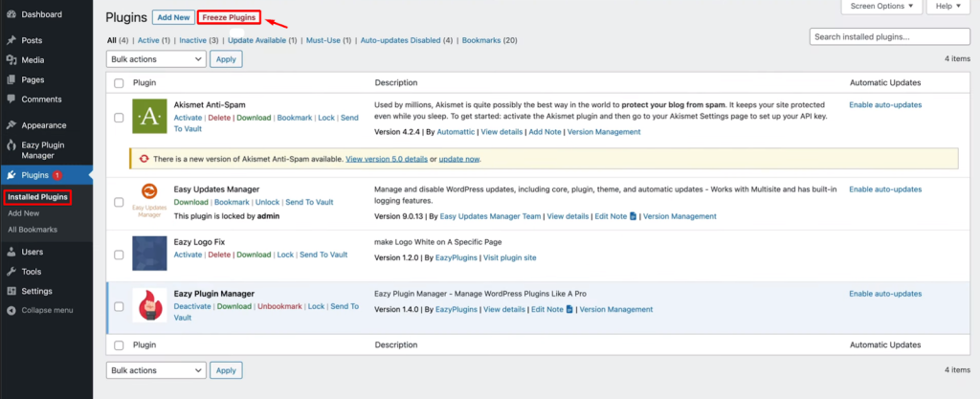Screen dimensions: 980x399
Task: Click the Media icon in sidebar
Action: [x=11, y=60]
